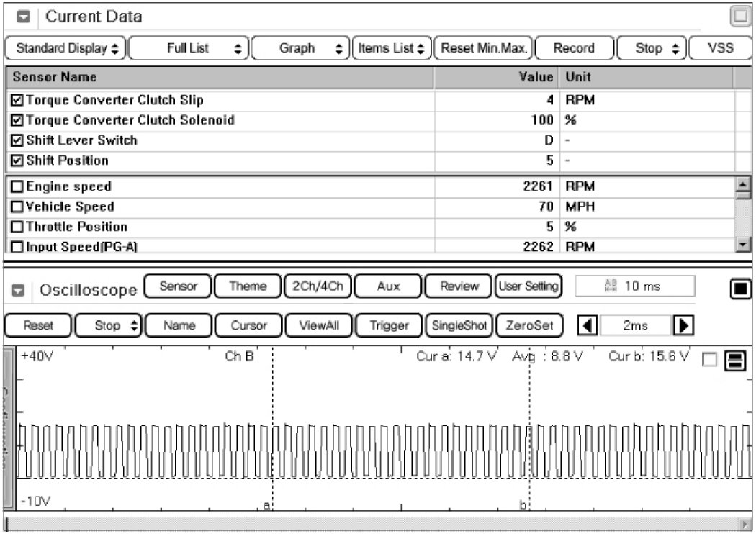Click the Current Data maximize square icon
756x534 pixels.
(x=740, y=16)
